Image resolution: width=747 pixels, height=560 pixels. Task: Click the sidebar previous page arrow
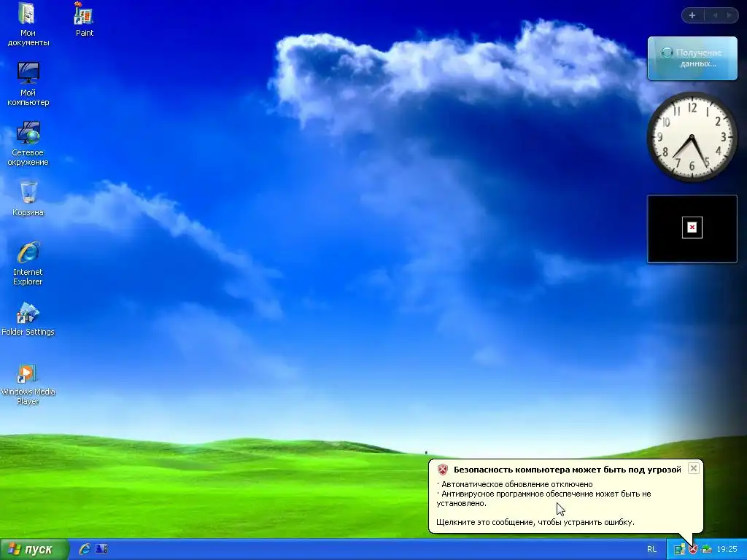tap(715, 15)
